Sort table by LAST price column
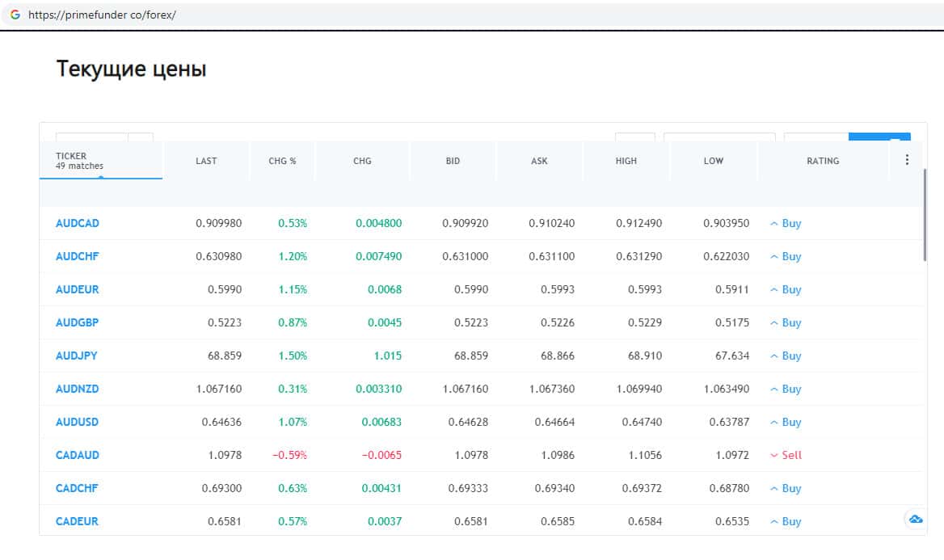The height and width of the screenshot is (560, 944). click(206, 161)
